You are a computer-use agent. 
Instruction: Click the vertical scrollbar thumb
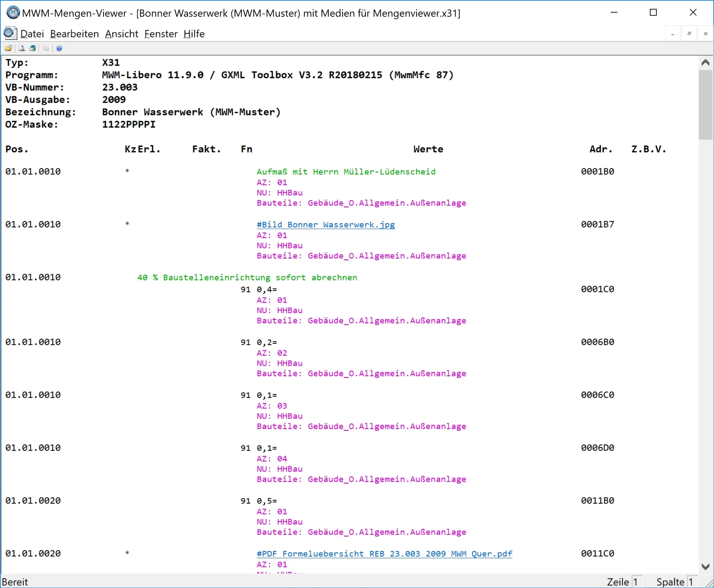705,105
